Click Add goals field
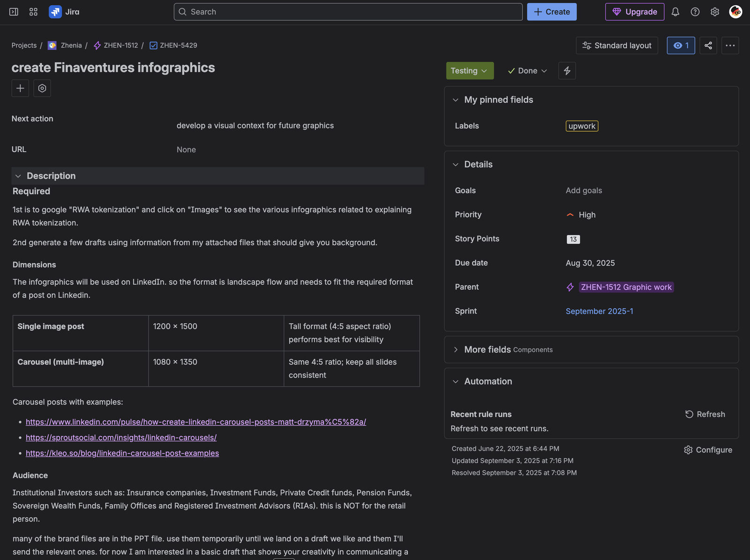This screenshot has height=560, width=750. click(584, 190)
